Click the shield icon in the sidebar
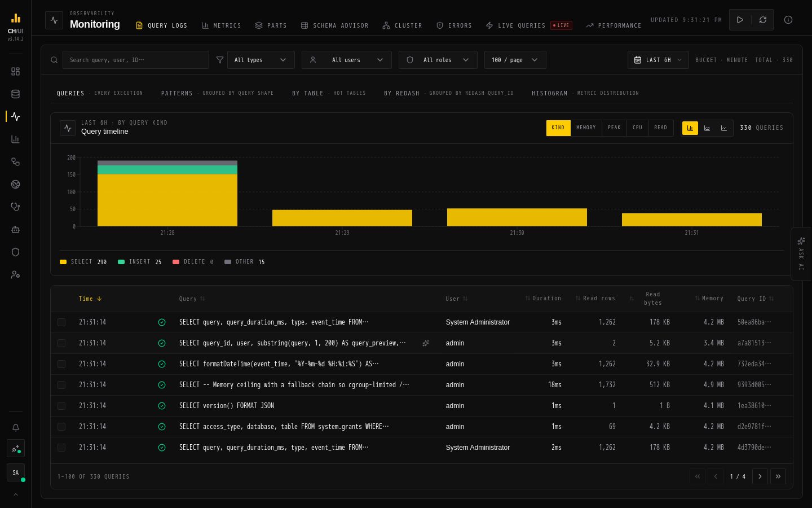Viewport: 812px width, 508px height. click(x=15, y=252)
